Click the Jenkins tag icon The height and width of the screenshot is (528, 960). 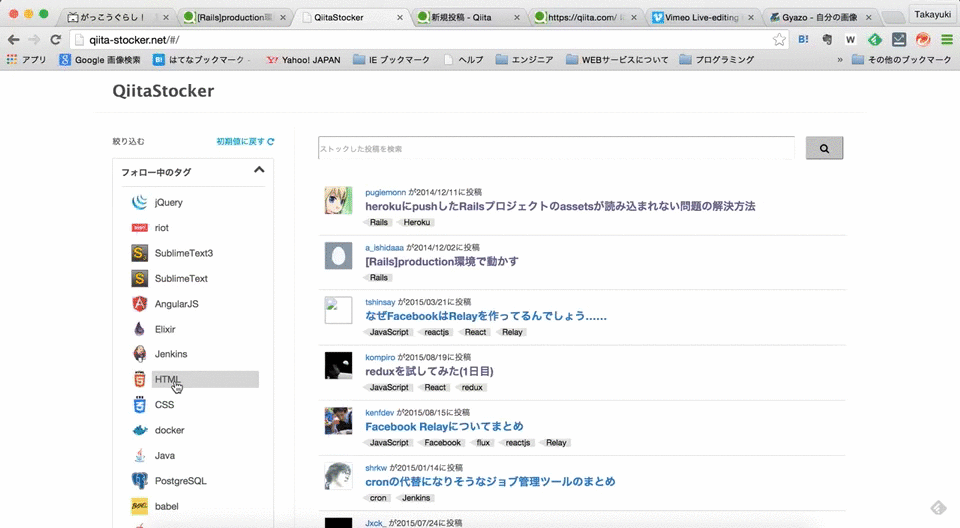140,354
